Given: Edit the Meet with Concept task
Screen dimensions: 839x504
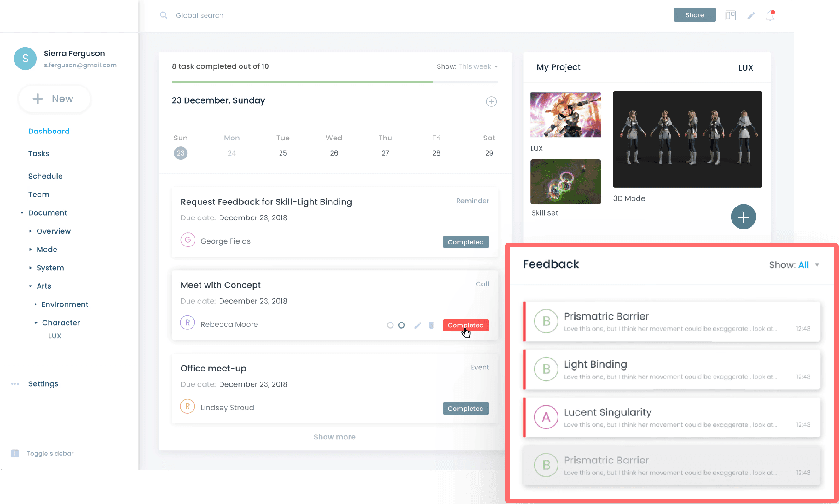Looking at the screenshot, I should point(418,325).
